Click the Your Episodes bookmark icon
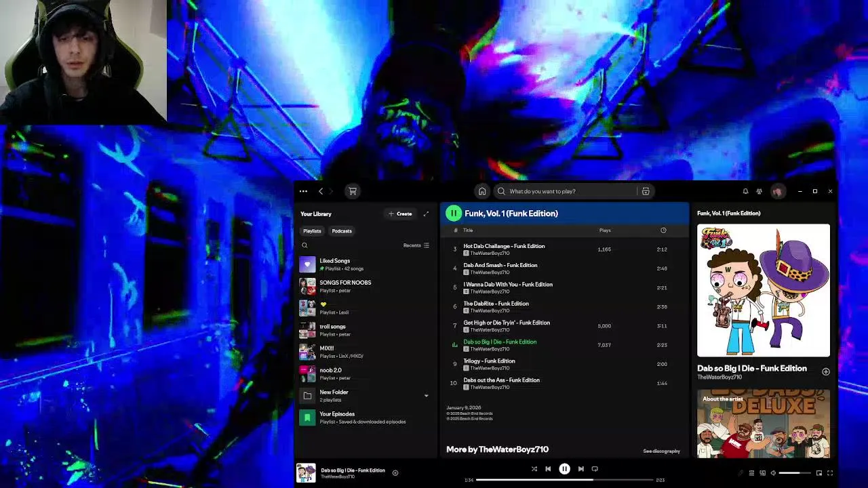 click(x=307, y=418)
